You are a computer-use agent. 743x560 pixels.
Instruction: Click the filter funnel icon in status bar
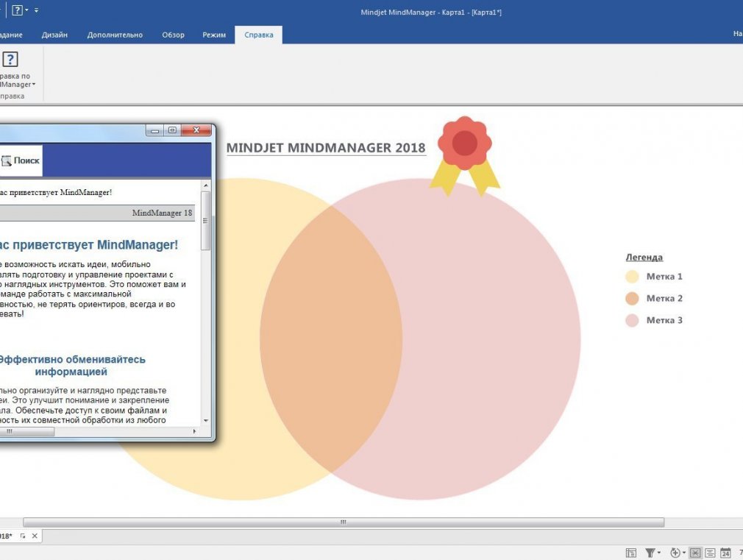pos(650,553)
